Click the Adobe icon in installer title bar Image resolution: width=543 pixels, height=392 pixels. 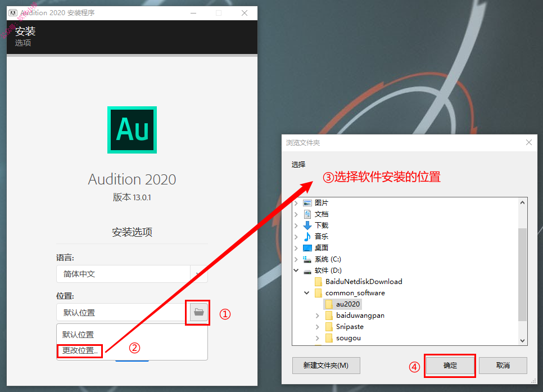pos(13,13)
